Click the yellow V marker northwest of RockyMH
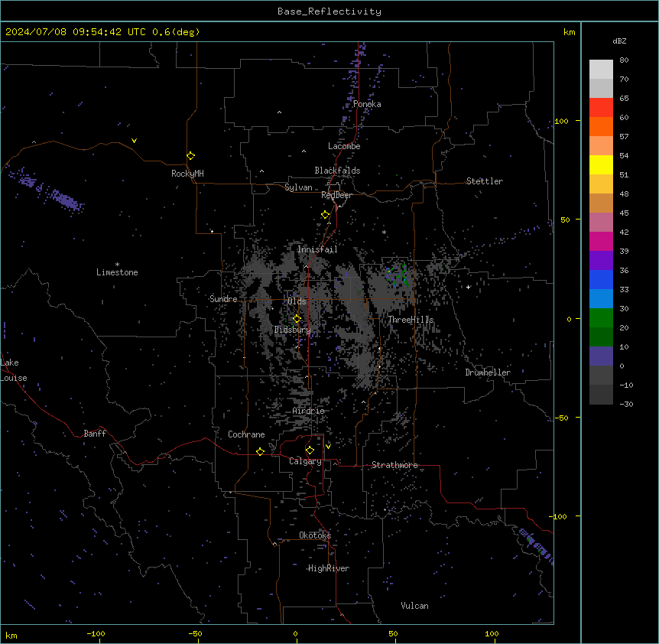This screenshot has height=644, width=659. (134, 141)
